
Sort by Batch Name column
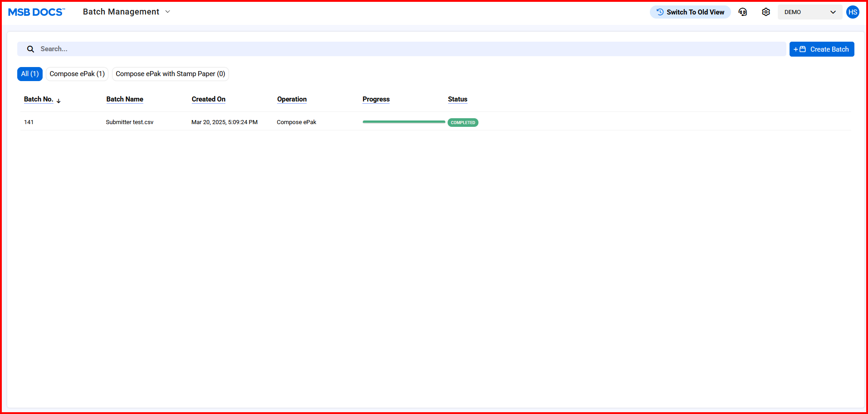125,99
